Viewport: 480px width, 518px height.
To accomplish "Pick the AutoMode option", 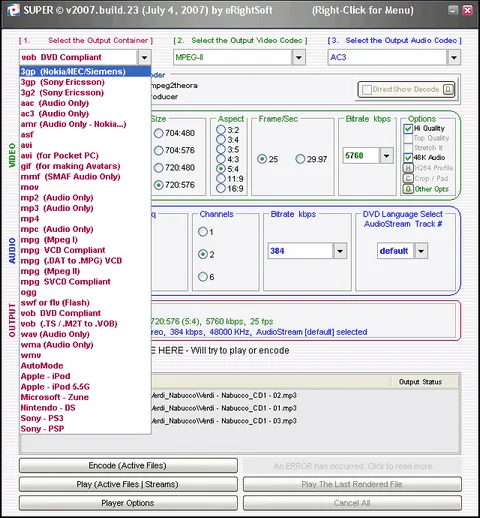I will tap(85, 366).
